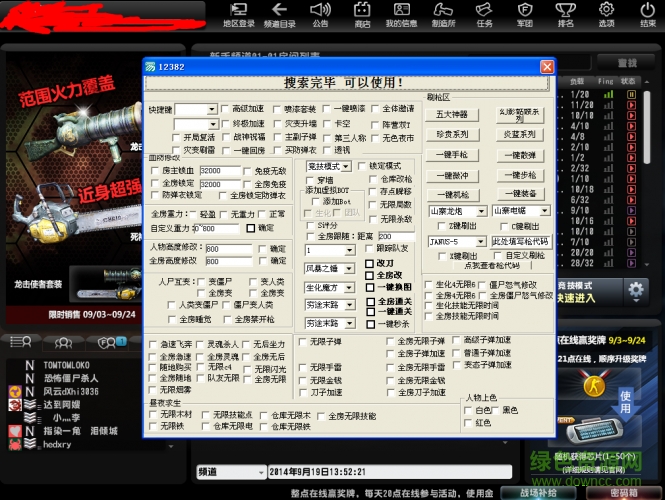Image resolution: width=665 pixels, height=500 pixels.
Task: Open the 商店 shop icon in top bar
Action: [362, 14]
